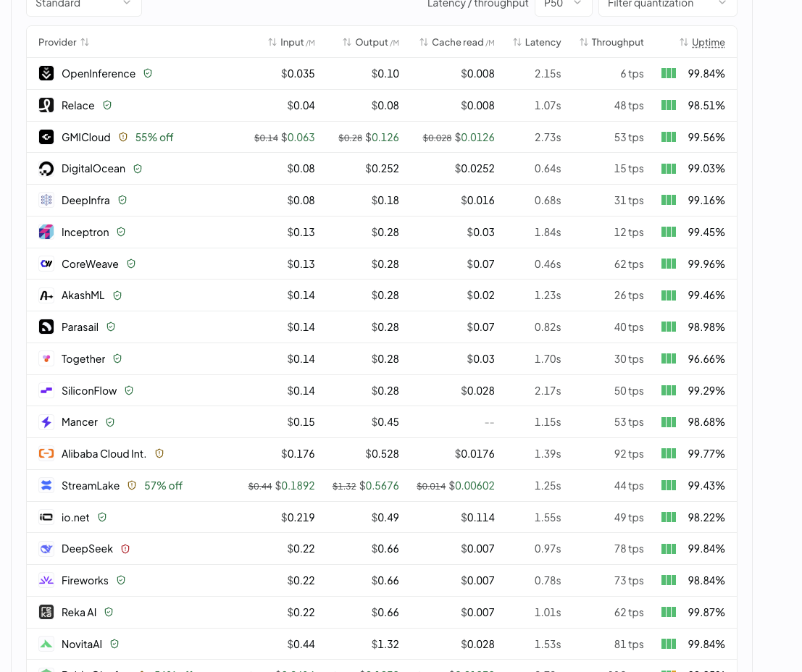Sort table by Cache read column
Screen dimensions: 802x672
(456, 43)
